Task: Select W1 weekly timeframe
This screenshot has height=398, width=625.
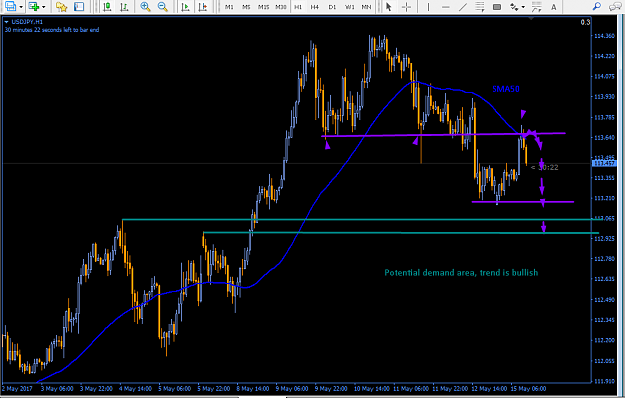Action: click(350, 7)
